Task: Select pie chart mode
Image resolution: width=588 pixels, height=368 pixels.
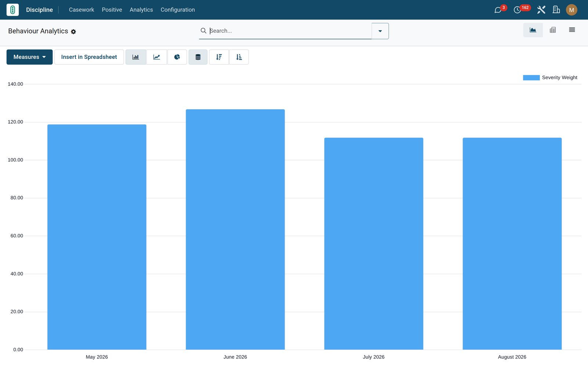Action: tap(177, 57)
